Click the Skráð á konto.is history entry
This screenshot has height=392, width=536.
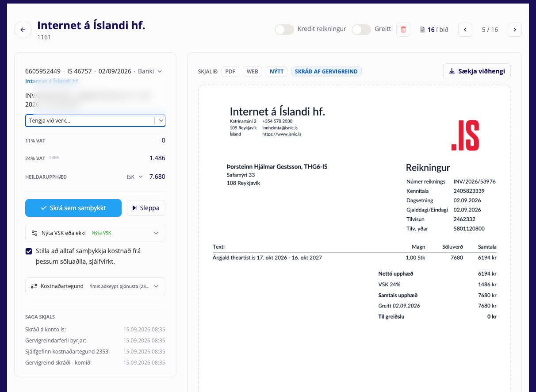[x=96, y=329]
